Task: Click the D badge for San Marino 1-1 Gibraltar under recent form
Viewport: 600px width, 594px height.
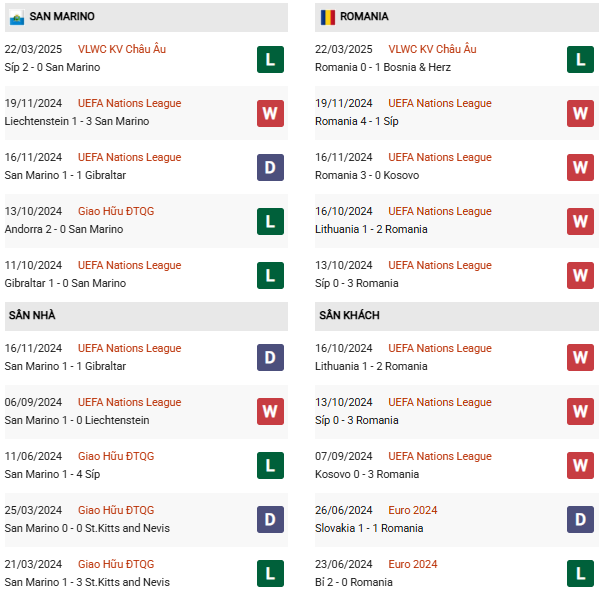Action: coord(270,167)
